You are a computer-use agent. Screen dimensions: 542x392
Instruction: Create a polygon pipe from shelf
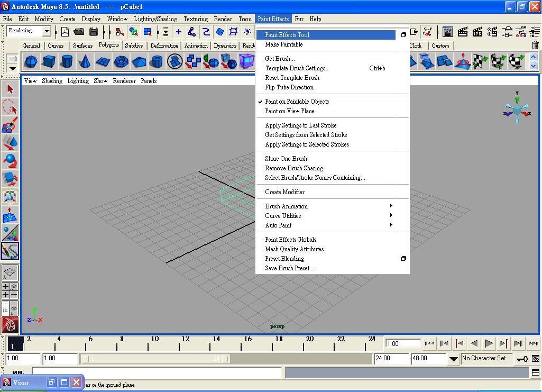pyautogui.click(x=157, y=62)
